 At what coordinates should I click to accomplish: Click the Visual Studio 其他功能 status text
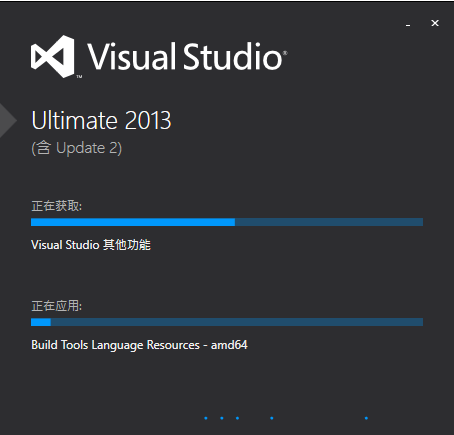click(x=91, y=245)
